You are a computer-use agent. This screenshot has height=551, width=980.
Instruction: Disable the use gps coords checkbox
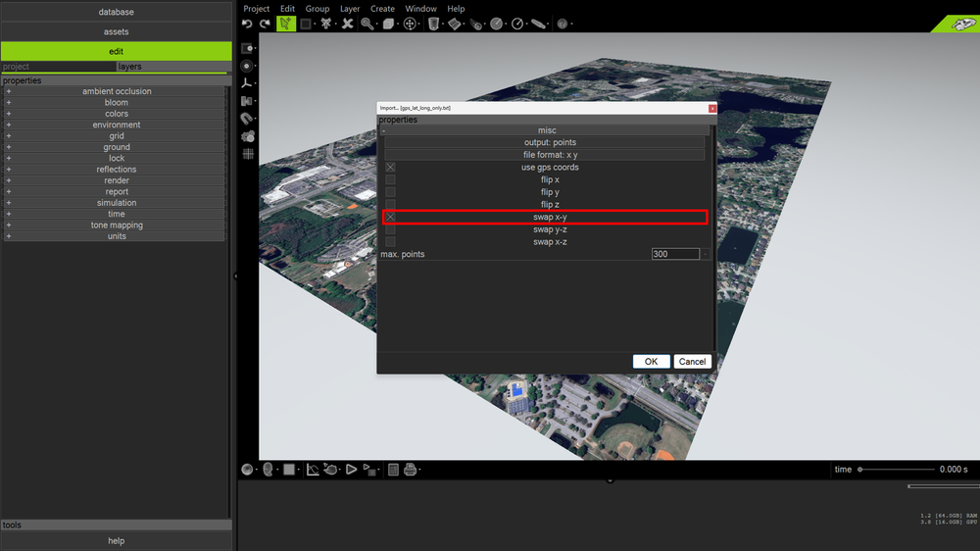390,168
